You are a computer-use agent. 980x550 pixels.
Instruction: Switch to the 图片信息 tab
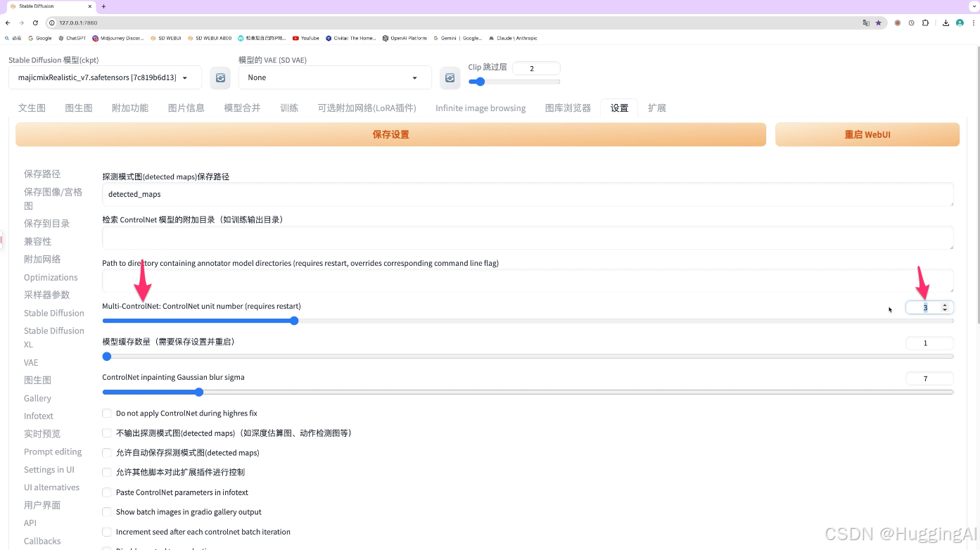pyautogui.click(x=186, y=108)
